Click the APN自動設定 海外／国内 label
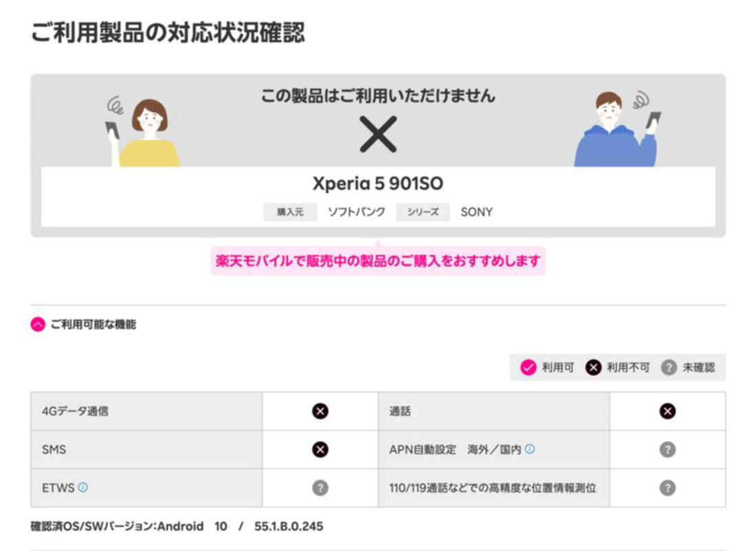756x551 pixels. 455,450
